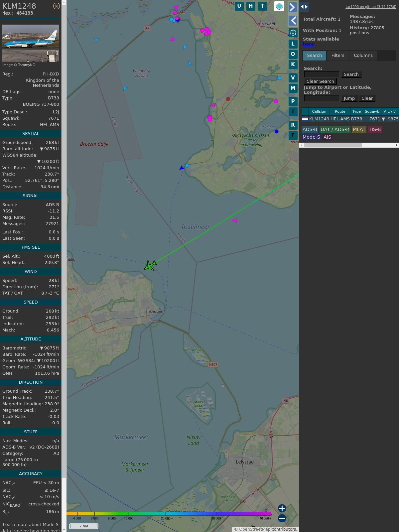Click the HEL-AMS route cell in table

pos(340,119)
